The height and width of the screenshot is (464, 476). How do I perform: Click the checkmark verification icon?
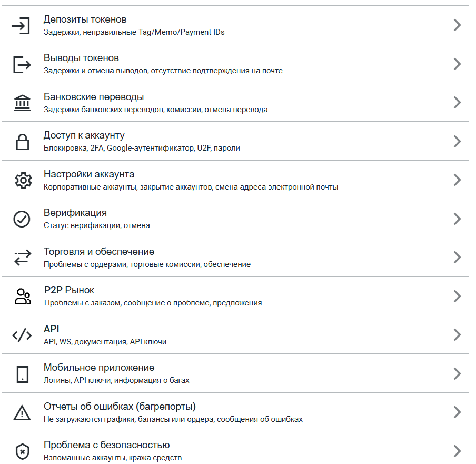tap(22, 219)
